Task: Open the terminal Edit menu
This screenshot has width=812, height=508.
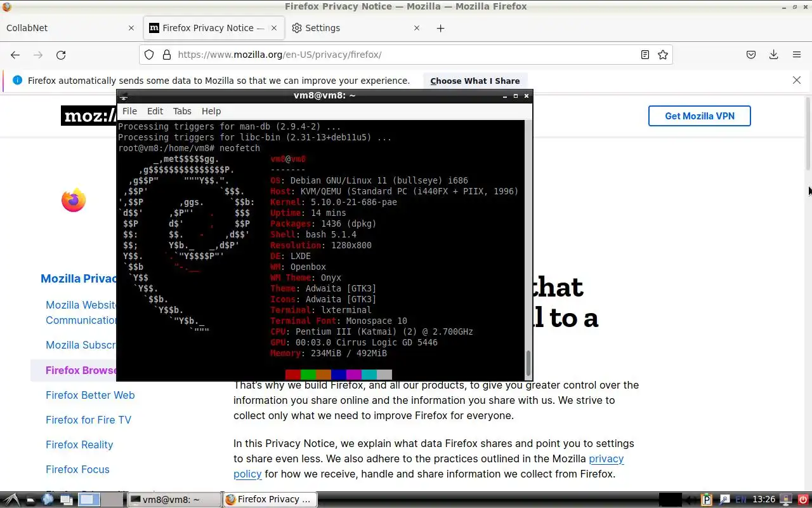Action: [155, 111]
